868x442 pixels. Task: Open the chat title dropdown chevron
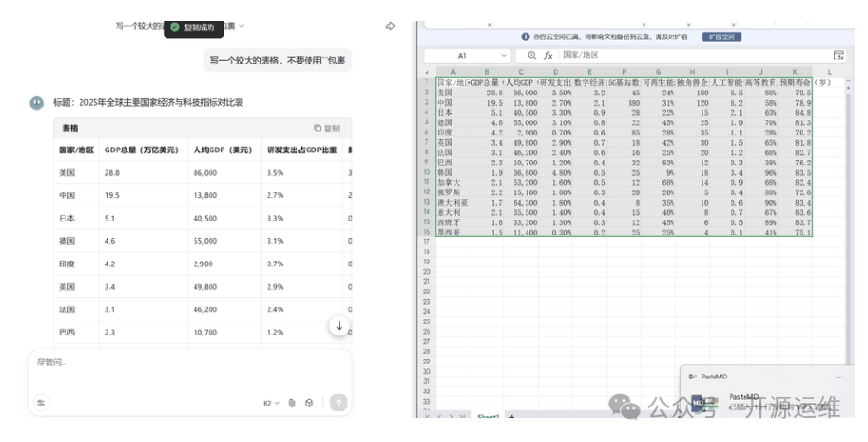(242, 26)
